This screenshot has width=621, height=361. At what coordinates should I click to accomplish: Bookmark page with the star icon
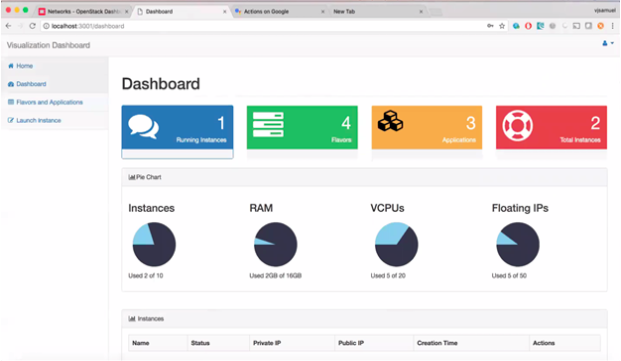pyautogui.click(x=502, y=26)
